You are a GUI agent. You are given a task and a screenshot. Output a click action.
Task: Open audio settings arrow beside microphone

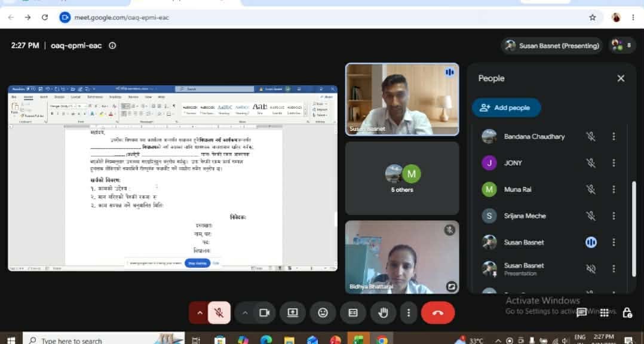coord(199,313)
